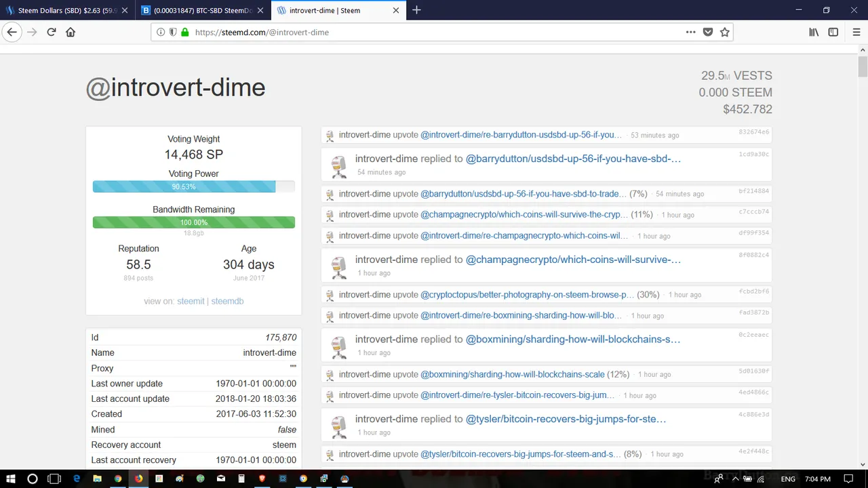
Task: Open Task View in the taskbar
Action: point(54,479)
